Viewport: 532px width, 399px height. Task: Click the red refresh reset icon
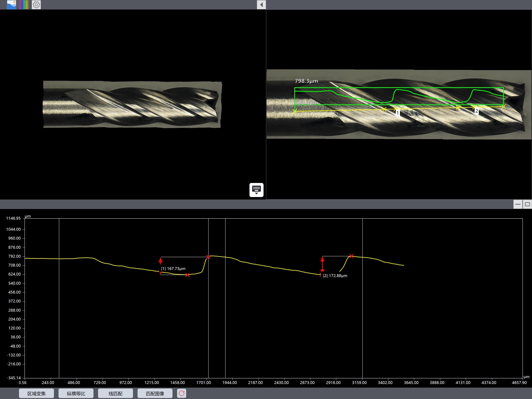click(182, 393)
